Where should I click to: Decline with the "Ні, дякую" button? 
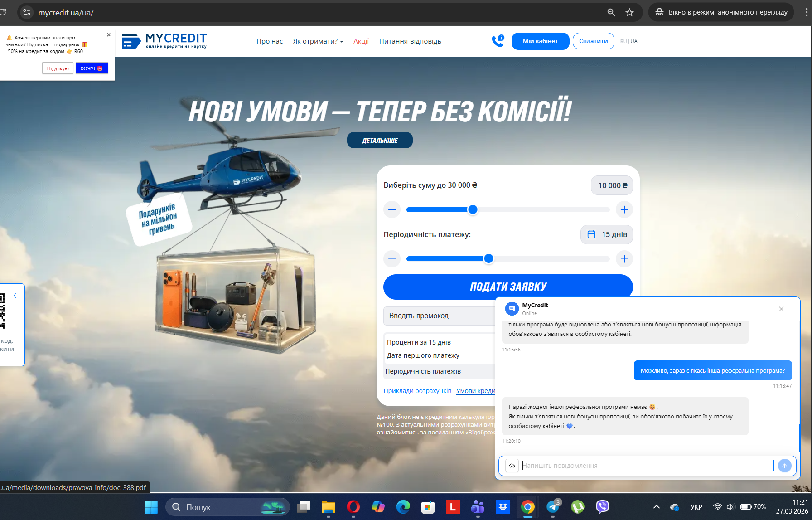(58, 68)
